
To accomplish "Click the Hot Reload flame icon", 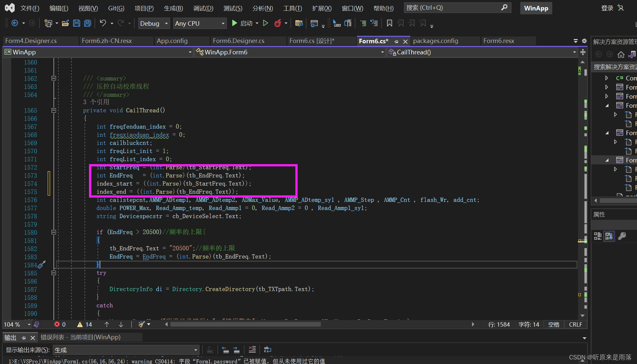I will (277, 23).
